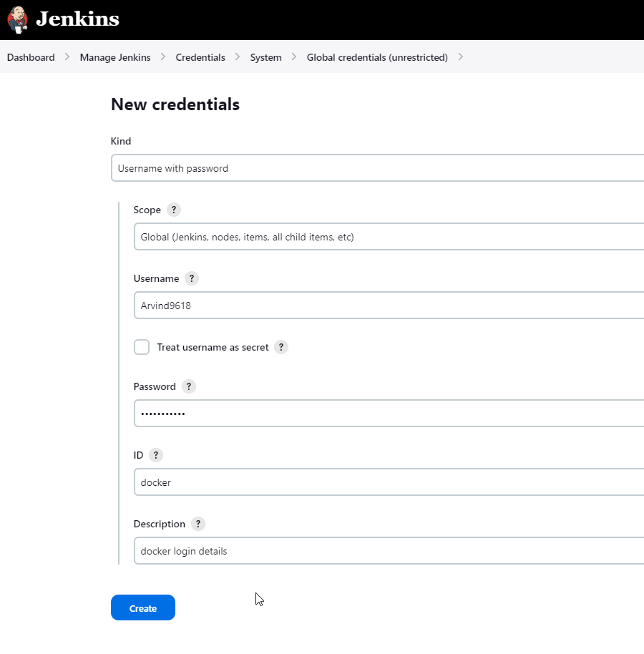Click the Jenkins butler logo icon
This screenshot has width=644, height=654.
(x=19, y=19)
